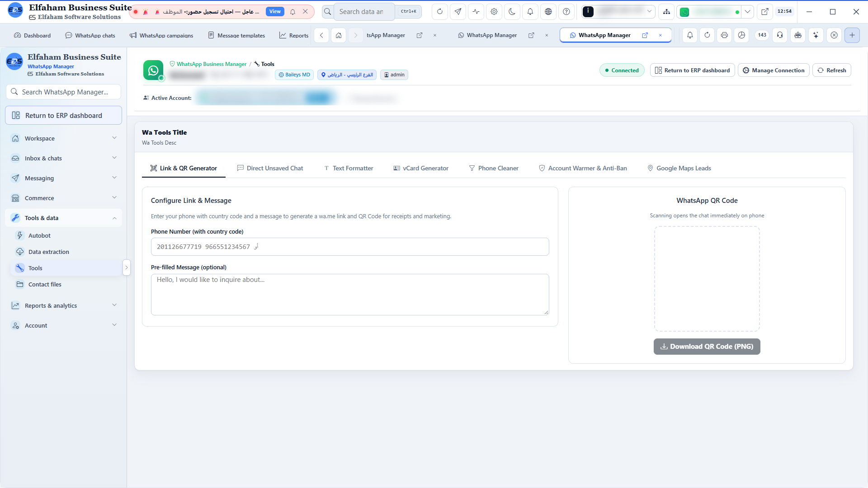868x488 pixels.
Task: Expand the Account sidebar section
Action: 64,325
